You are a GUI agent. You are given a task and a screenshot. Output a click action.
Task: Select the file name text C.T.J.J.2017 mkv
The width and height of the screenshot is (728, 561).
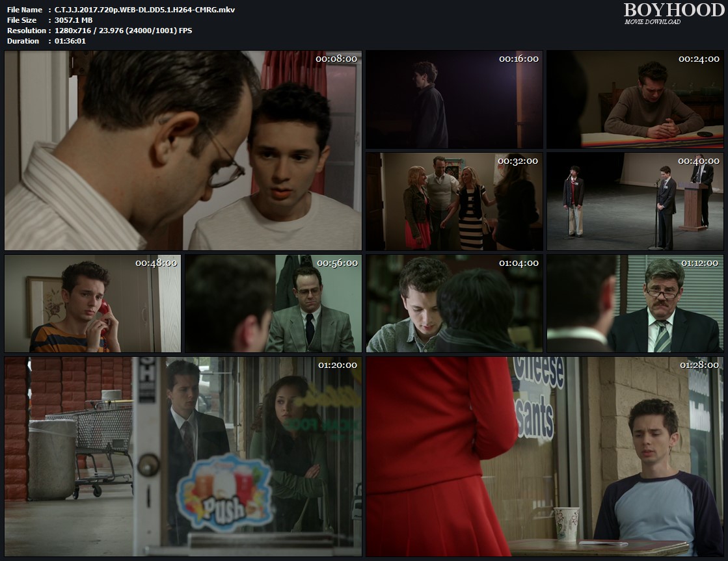144,10
